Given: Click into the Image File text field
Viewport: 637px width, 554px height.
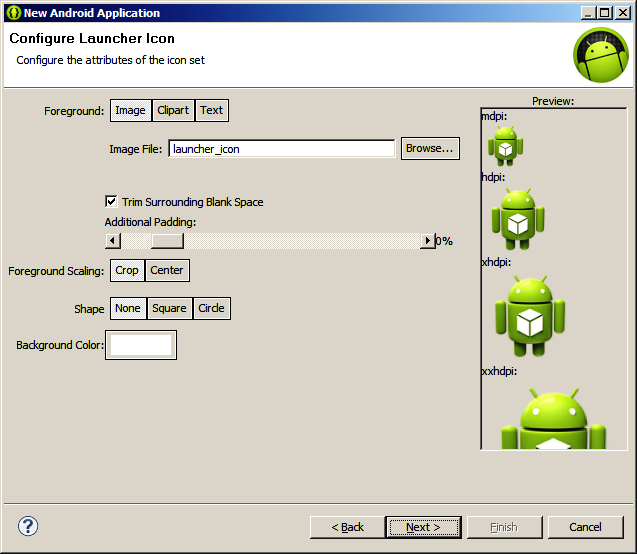Looking at the screenshot, I should coord(282,149).
